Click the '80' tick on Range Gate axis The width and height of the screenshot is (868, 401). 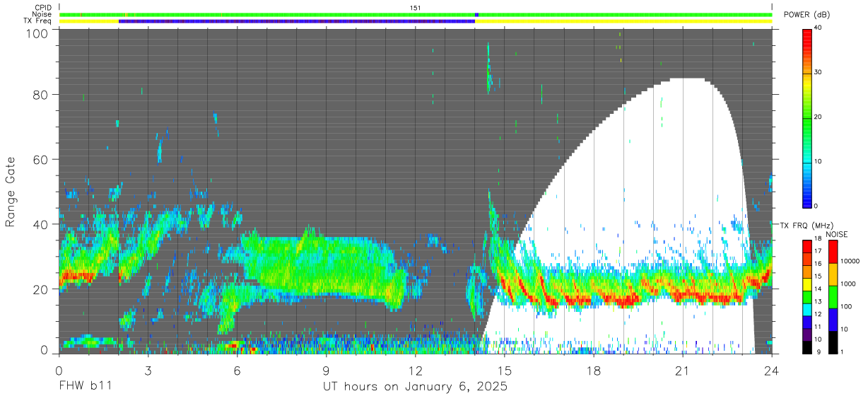pos(40,94)
